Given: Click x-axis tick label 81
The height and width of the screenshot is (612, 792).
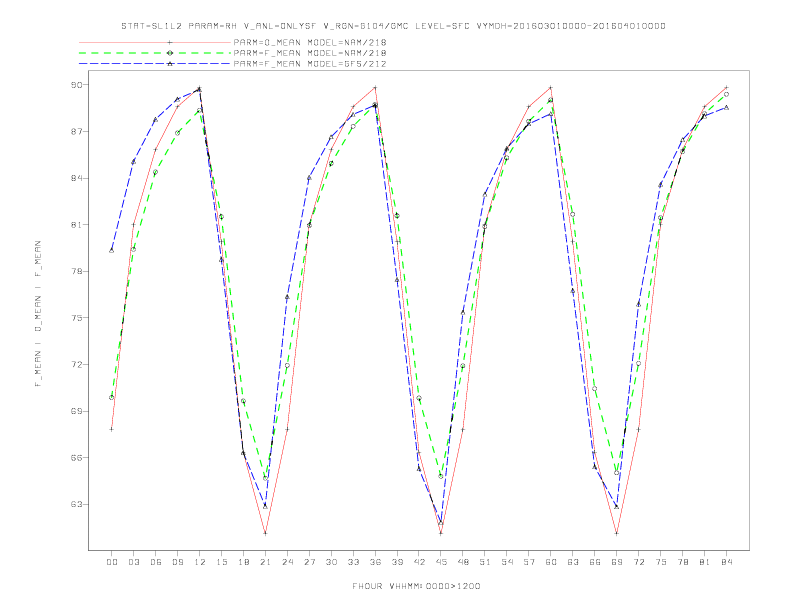Looking at the screenshot, I should 705,562.
